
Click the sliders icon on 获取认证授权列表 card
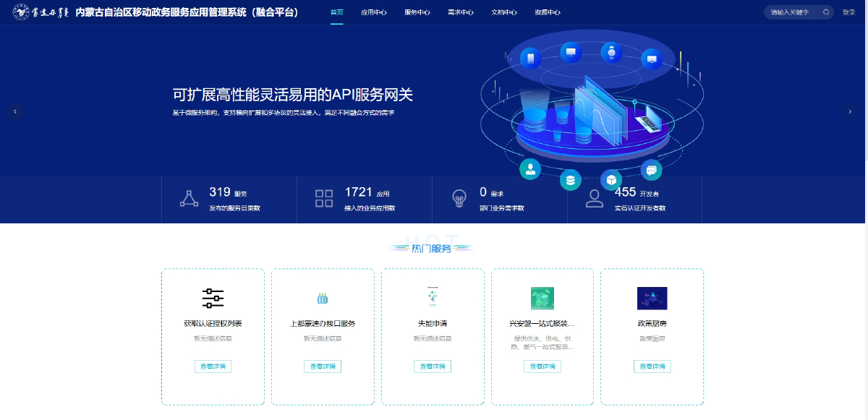(x=213, y=298)
